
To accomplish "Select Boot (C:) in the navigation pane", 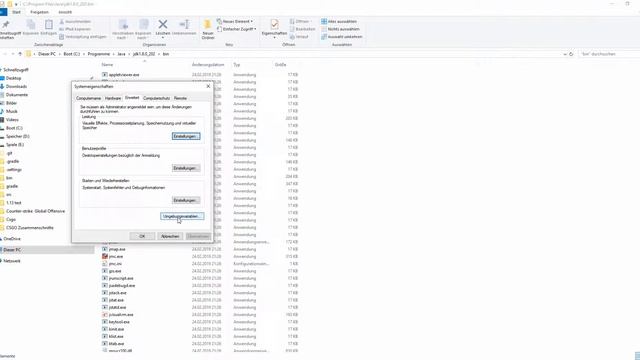I will (x=14, y=128).
